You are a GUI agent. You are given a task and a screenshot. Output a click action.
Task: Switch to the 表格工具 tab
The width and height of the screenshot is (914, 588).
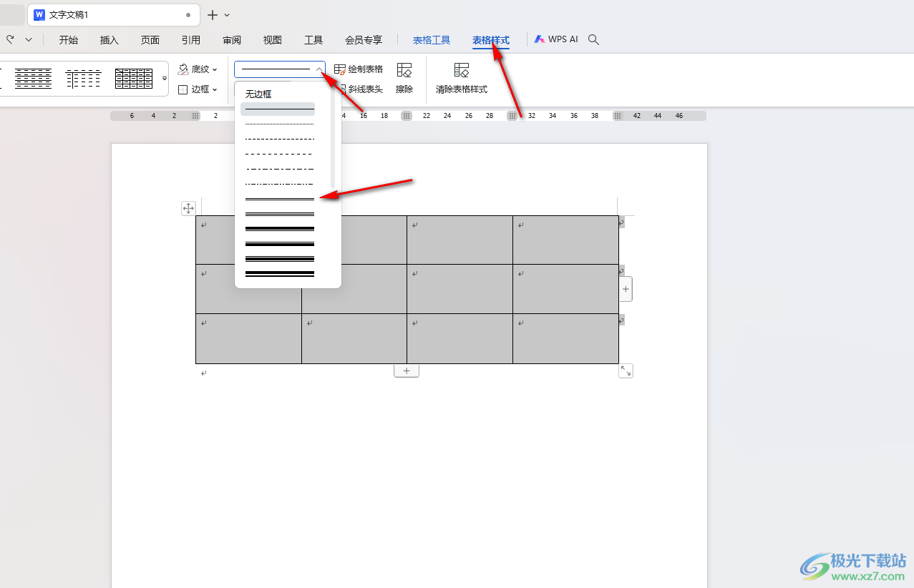click(x=432, y=40)
